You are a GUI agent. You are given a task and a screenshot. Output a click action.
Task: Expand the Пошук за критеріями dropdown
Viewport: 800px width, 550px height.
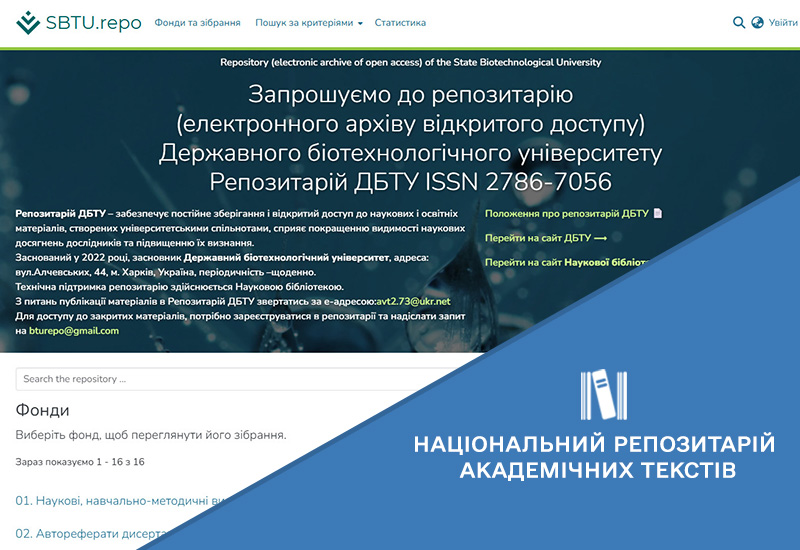309,22
